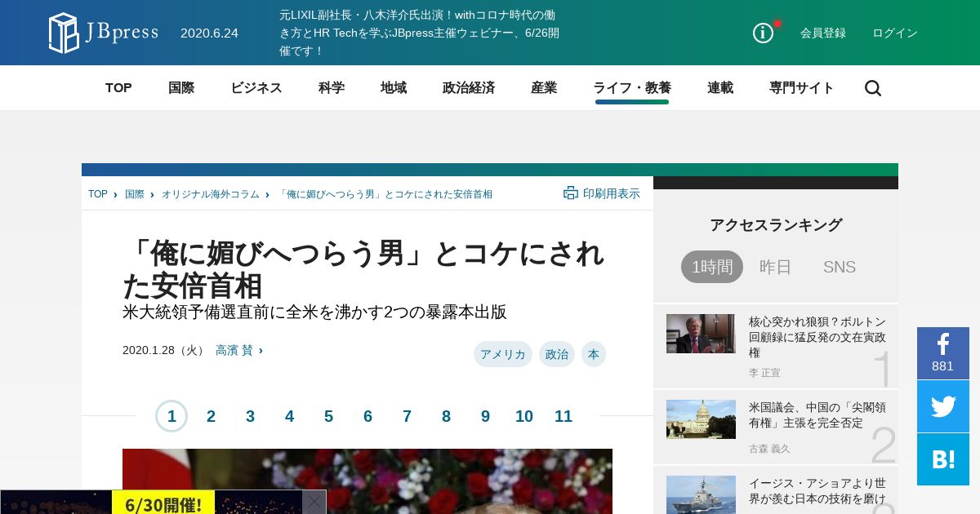Viewport: 980px width, 514px height.
Task: Switch ranking to SNS tab
Action: click(x=840, y=267)
